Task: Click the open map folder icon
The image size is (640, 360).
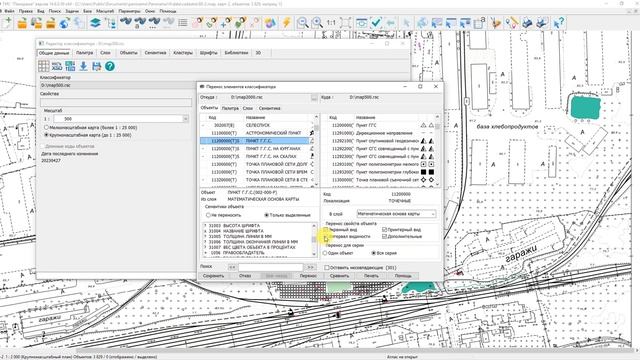Action: [22, 23]
